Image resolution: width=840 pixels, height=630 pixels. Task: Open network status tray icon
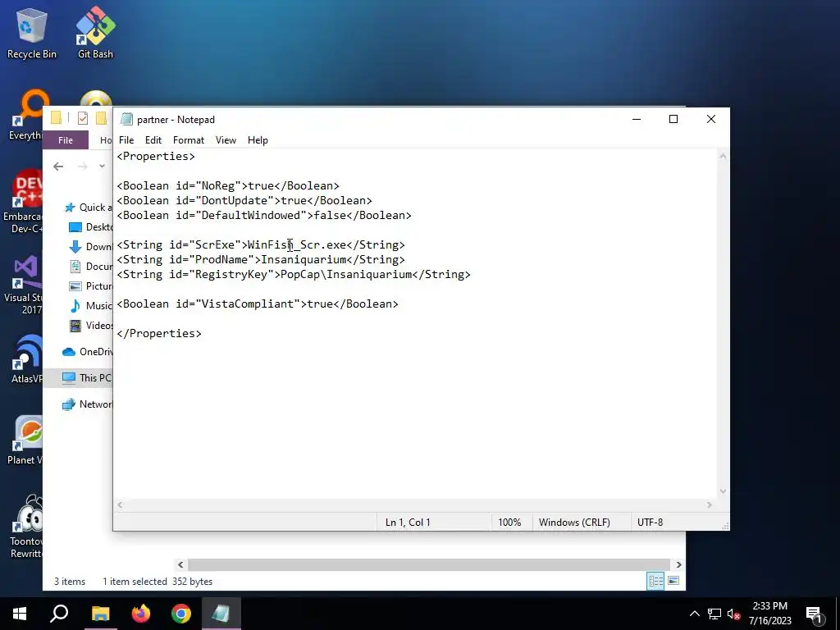tap(714, 614)
